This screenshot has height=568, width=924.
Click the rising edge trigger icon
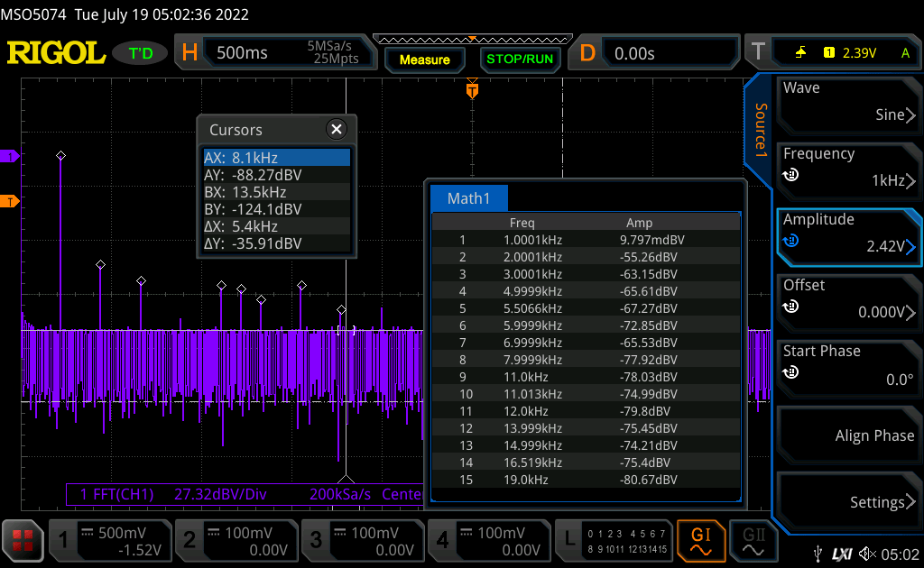[x=800, y=53]
